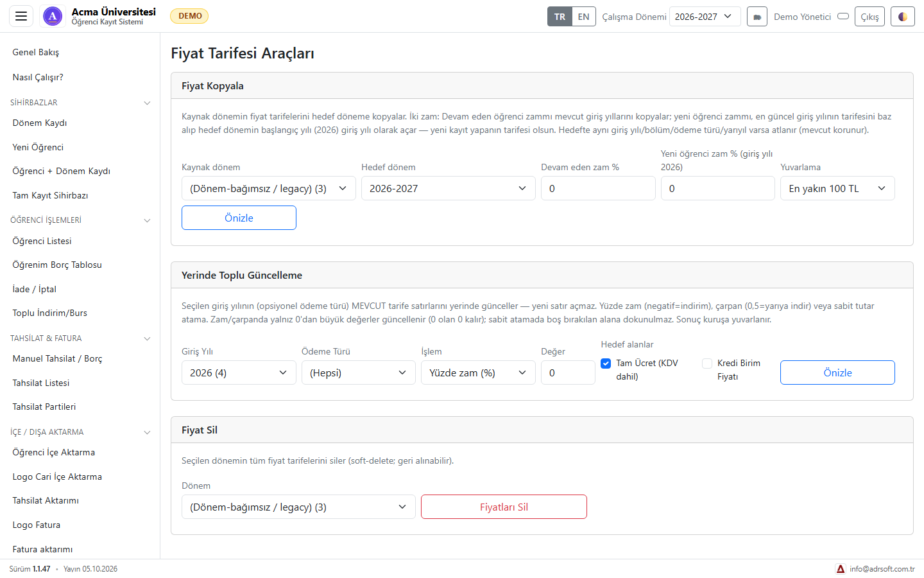Focus the Yeni öğrenci zam % field
924x578 pixels.
click(x=718, y=188)
